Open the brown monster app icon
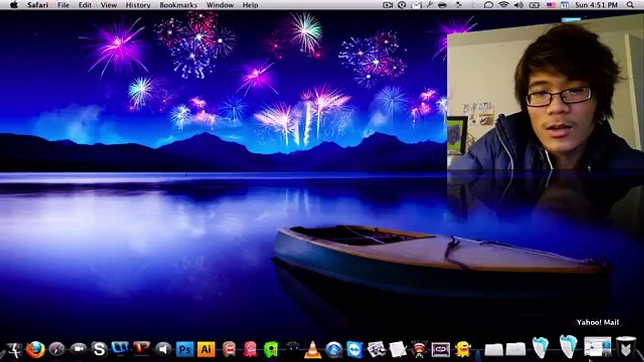Image resolution: width=644 pixels, height=362 pixels. coord(229,349)
